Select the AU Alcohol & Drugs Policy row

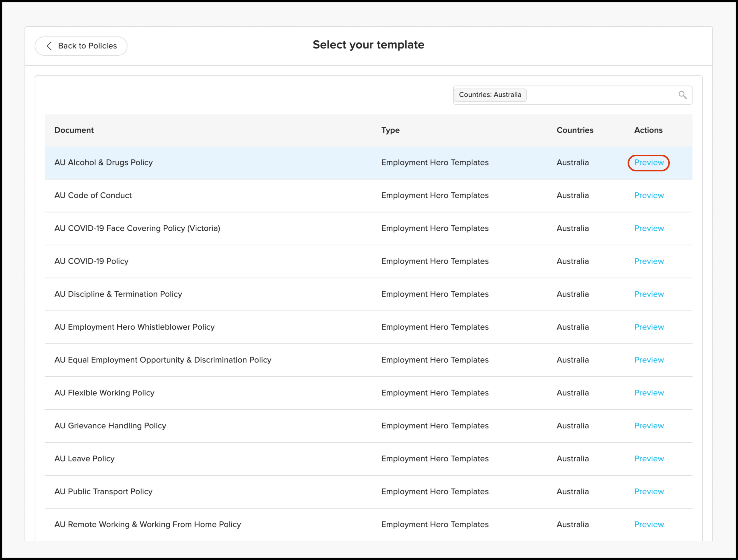point(368,163)
